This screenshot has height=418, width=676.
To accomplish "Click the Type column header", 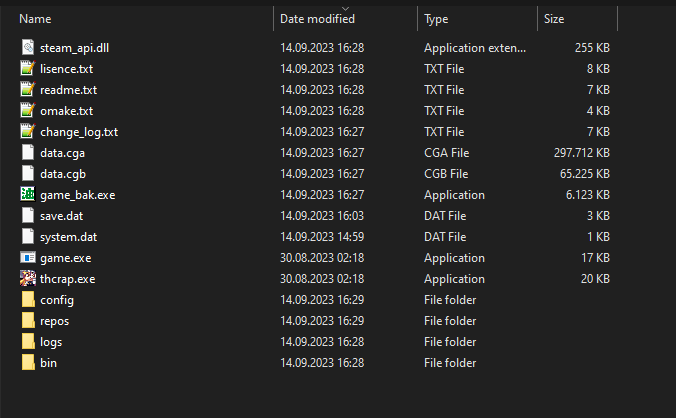I will point(436,19).
